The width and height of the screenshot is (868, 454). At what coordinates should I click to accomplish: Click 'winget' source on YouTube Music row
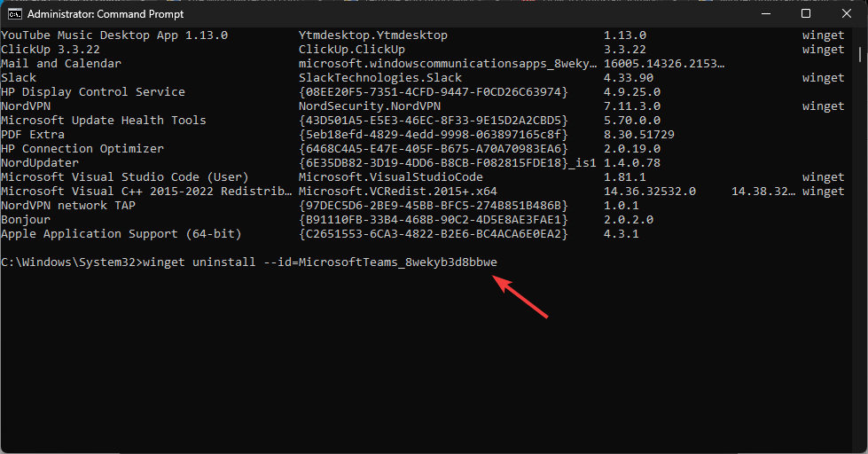click(x=823, y=35)
